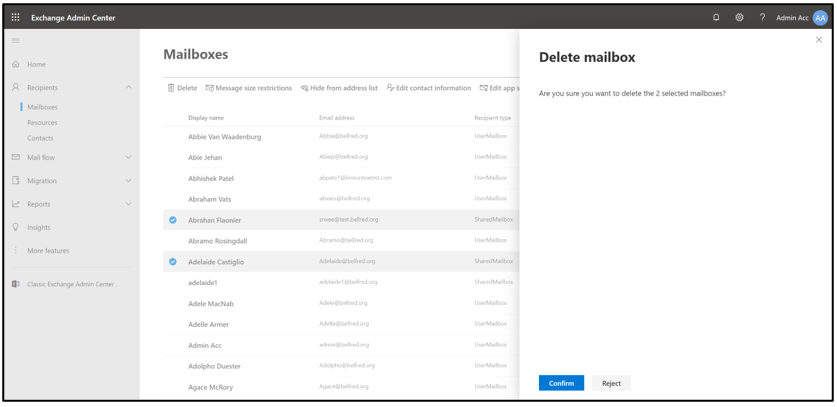The height and width of the screenshot is (407, 837).
Task: Select Abie Jehan row
Action: [x=341, y=157]
